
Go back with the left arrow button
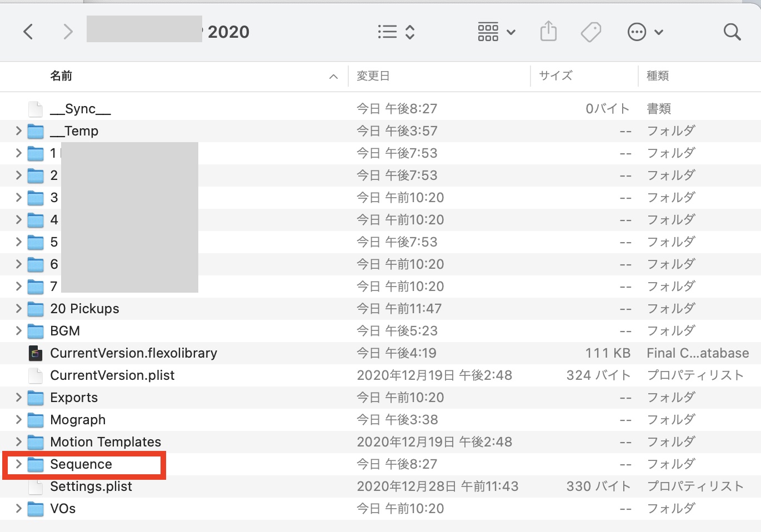click(28, 32)
